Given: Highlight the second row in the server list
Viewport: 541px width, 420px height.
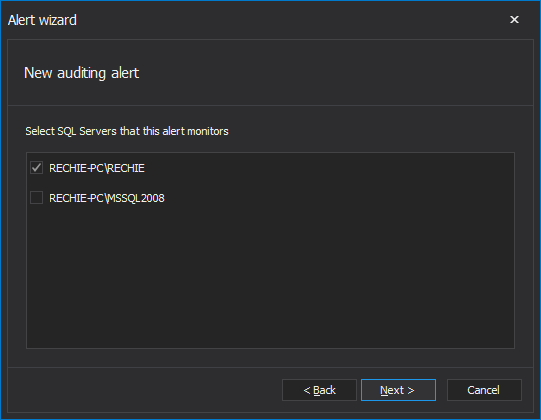Looking at the screenshot, I should tap(270, 198).
